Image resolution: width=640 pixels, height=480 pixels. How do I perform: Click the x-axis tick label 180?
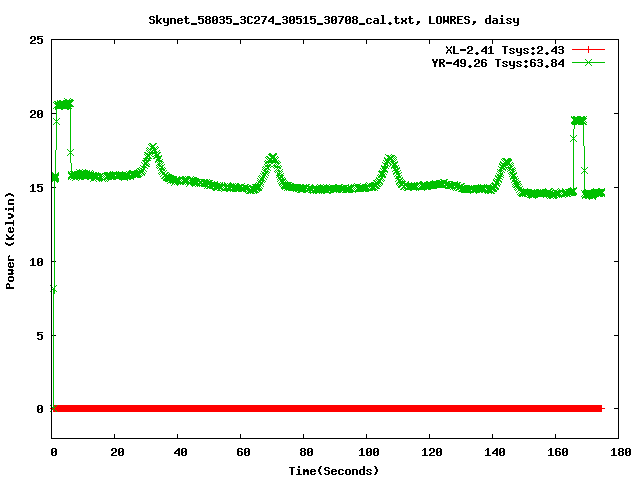pos(620,452)
